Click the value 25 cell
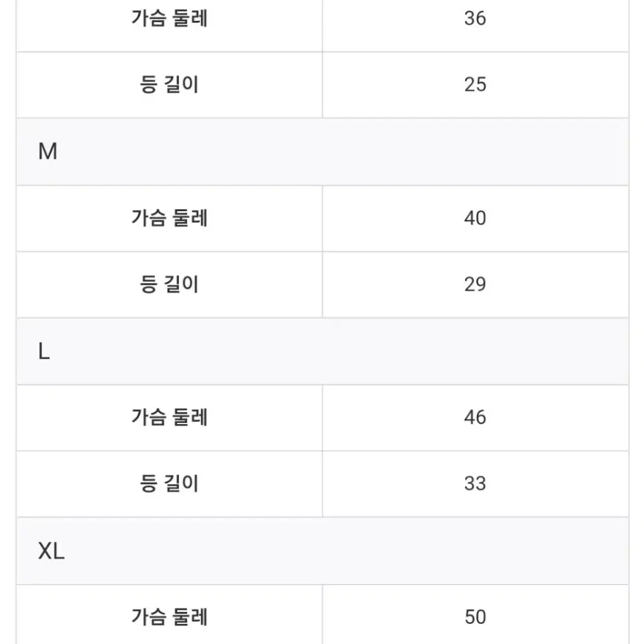Image resolution: width=644 pixels, height=644 pixels. coord(476,85)
